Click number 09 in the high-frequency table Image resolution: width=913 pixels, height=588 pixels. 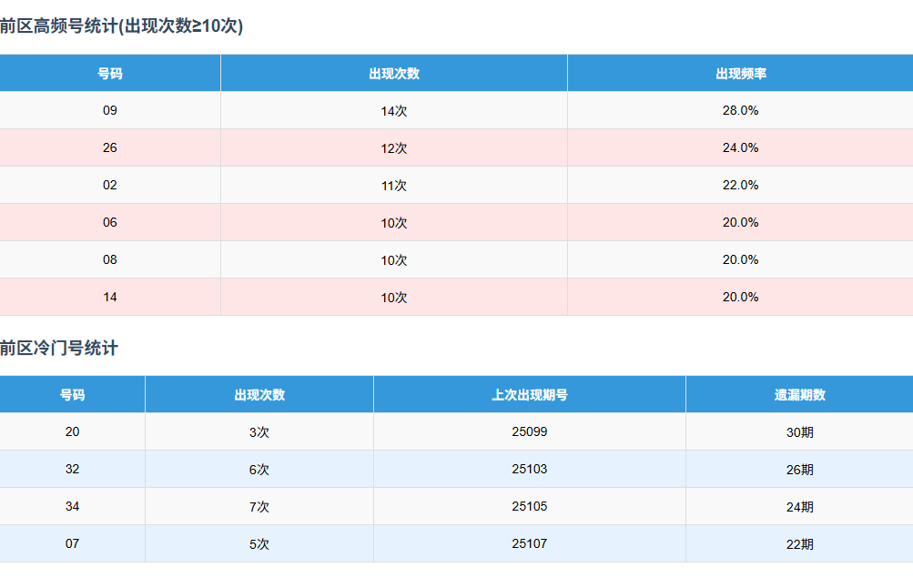[x=110, y=111]
